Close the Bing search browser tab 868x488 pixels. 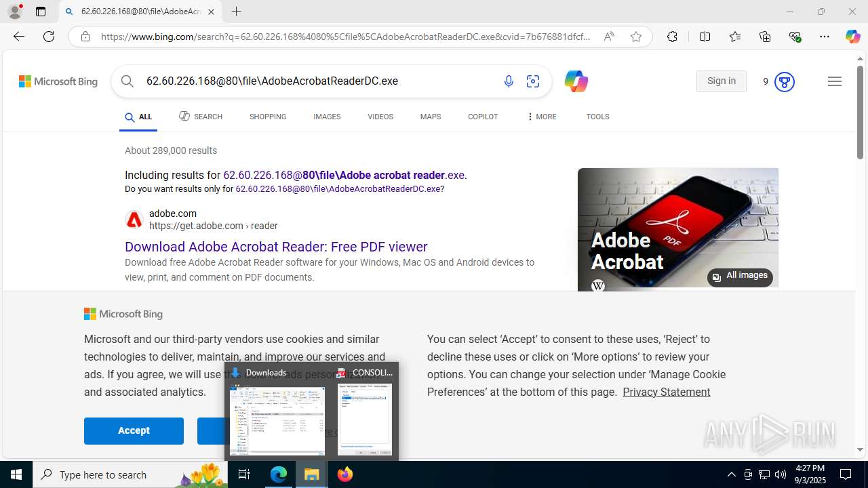(x=211, y=12)
